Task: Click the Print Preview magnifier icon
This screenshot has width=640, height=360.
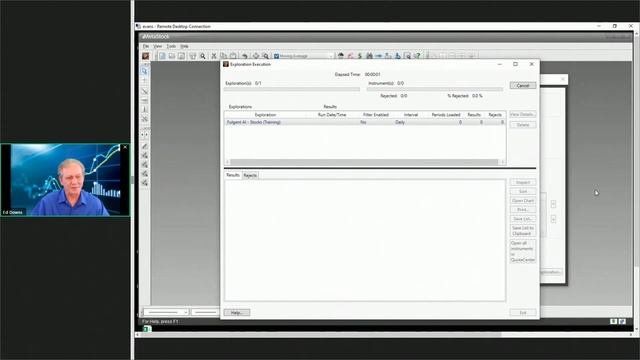Action: [202, 56]
